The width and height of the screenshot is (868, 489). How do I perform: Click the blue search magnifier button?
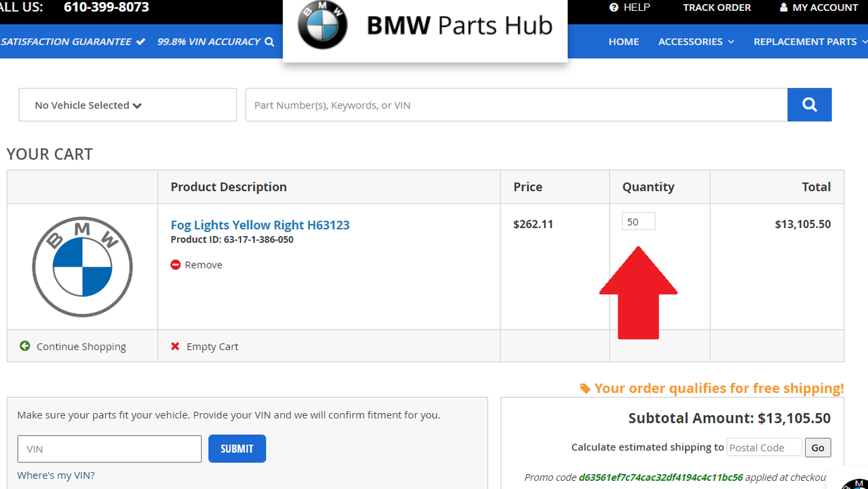809,104
